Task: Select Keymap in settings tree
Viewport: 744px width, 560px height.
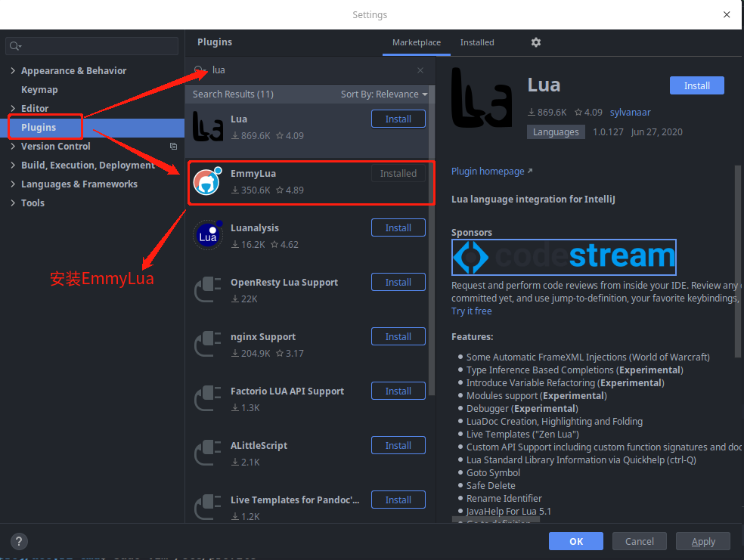Action: pyautogui.click(x=39, y=90)
